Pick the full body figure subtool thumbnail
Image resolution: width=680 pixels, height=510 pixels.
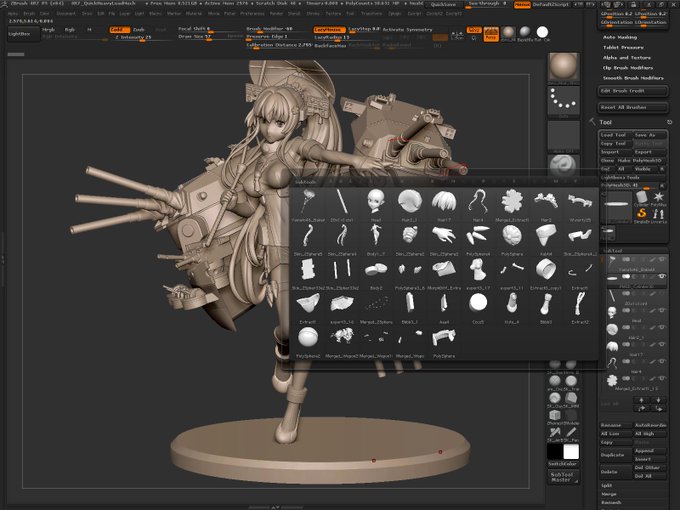[x=376, y=235]
